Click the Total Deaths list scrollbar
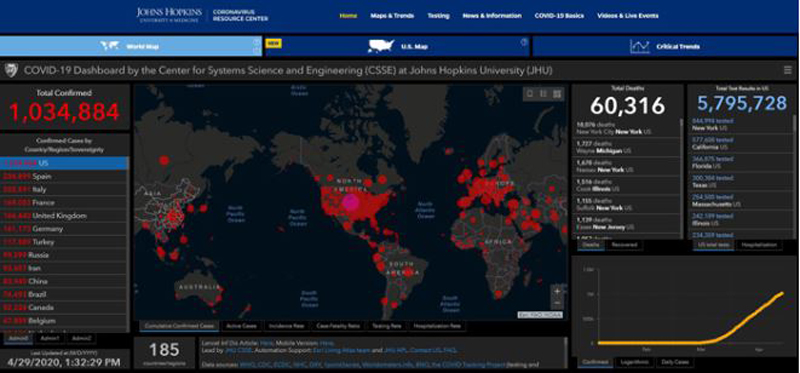 [682, 179]
